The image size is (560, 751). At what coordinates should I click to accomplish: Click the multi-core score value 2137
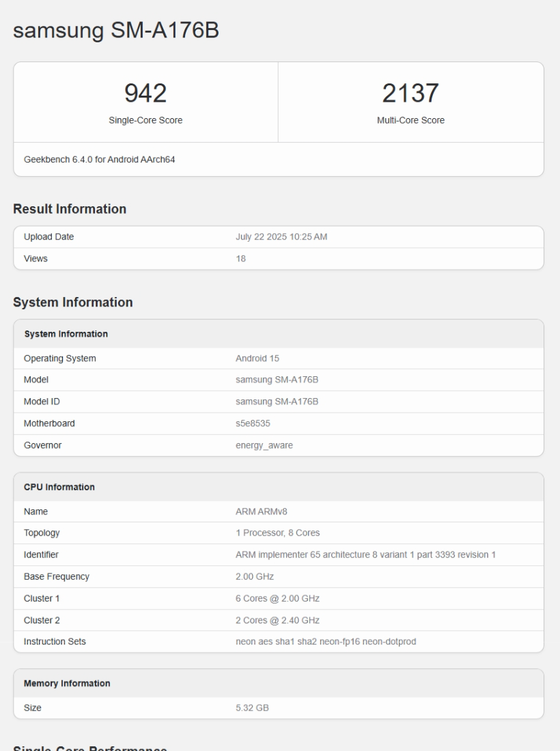[410, 93]
